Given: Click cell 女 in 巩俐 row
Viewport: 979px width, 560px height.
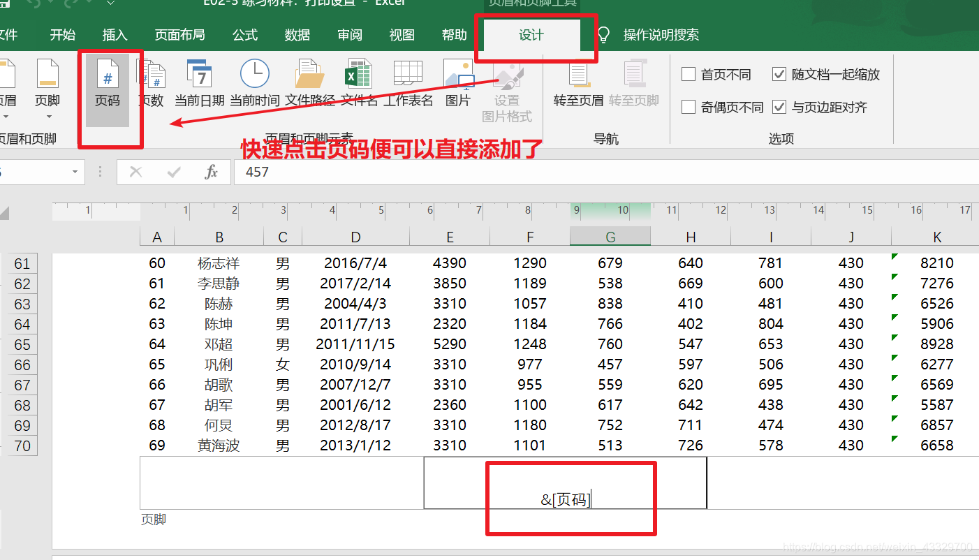Looking at the screenshot, I should pyautogui.click(x=283, y=365).
